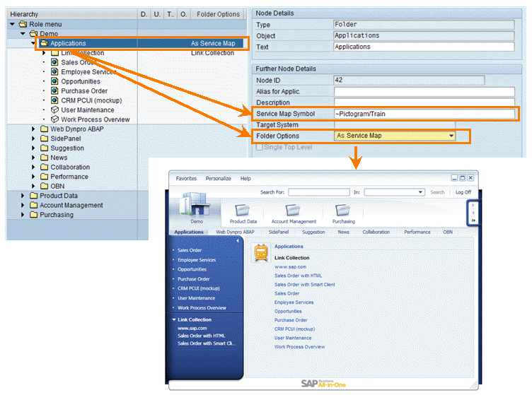Open the 'In:' search scope dropdown

pyautogui.click(x=420, y=192)
